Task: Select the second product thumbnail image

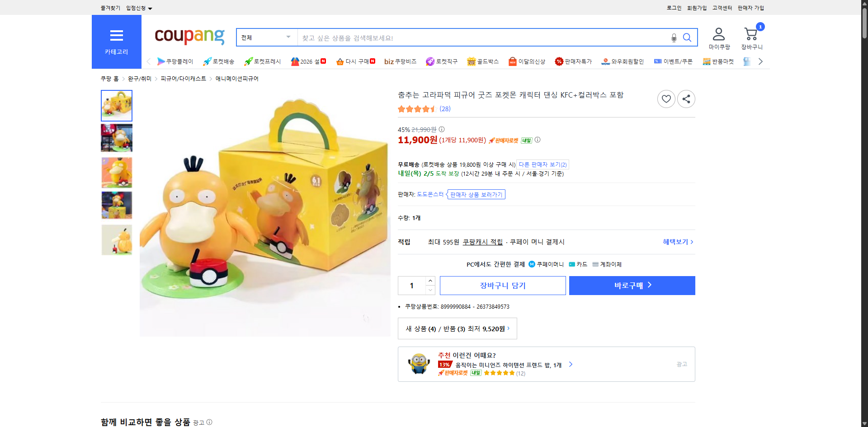Action: [x=116, y=138]
